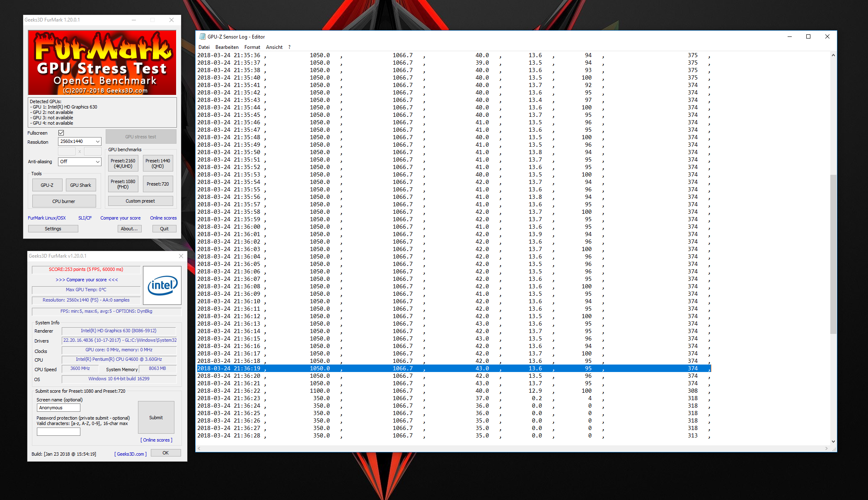The image size is (868, 500).
Task: Click the SCORE:253 points result field
Action: pyautogui.click(x=86, y=269)
